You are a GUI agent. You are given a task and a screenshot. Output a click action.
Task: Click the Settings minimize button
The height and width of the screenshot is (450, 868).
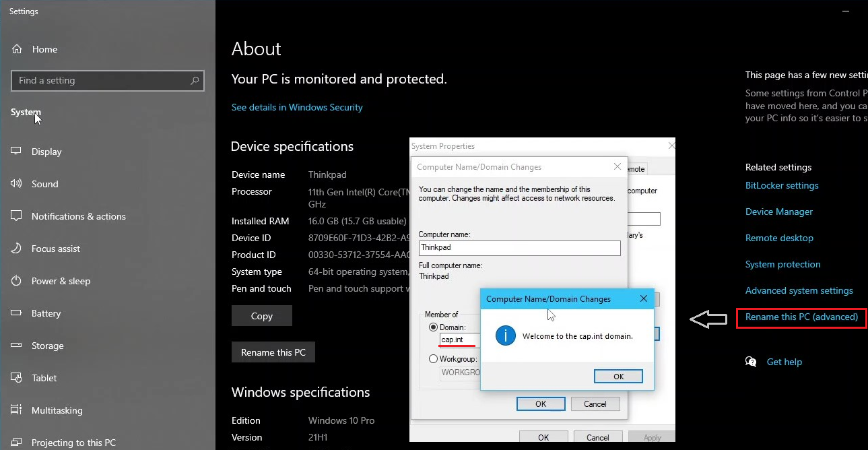(x=846, y=11)
